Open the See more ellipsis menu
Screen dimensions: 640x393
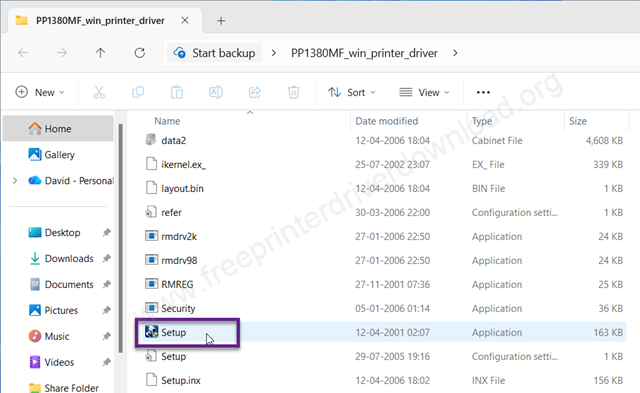[483, 93]
